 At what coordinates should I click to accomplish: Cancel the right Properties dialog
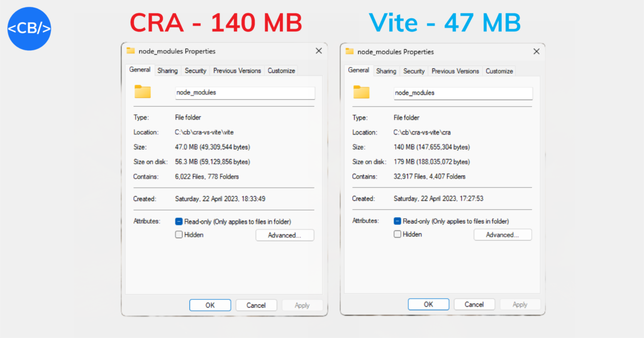(x=474, y=304)
